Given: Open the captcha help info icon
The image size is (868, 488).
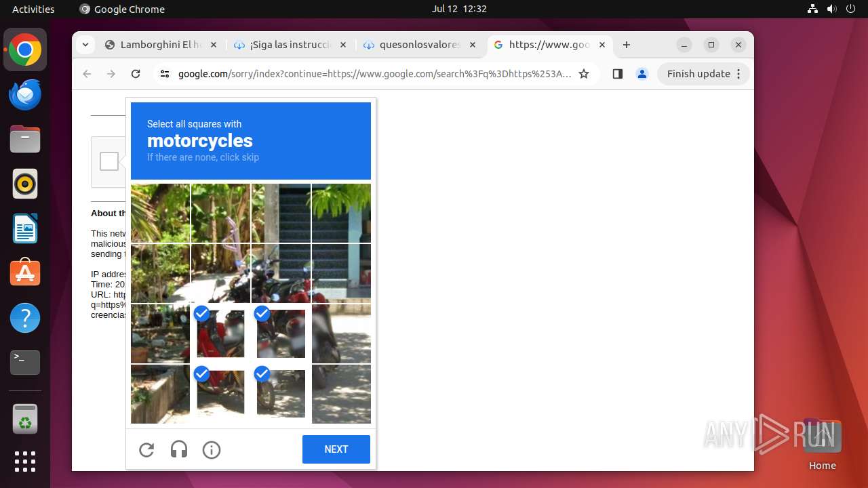Looking at the screenshot, I should click(x=212, y=449).
